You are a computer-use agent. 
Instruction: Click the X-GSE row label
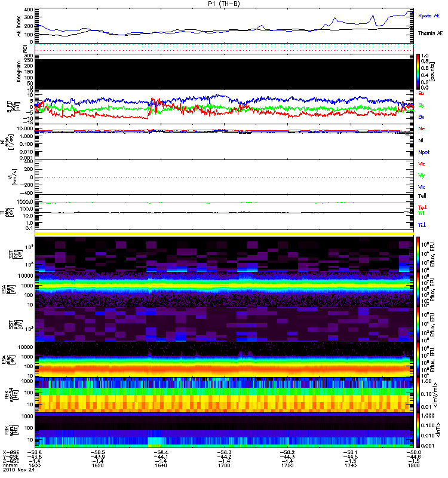point(10,453)
